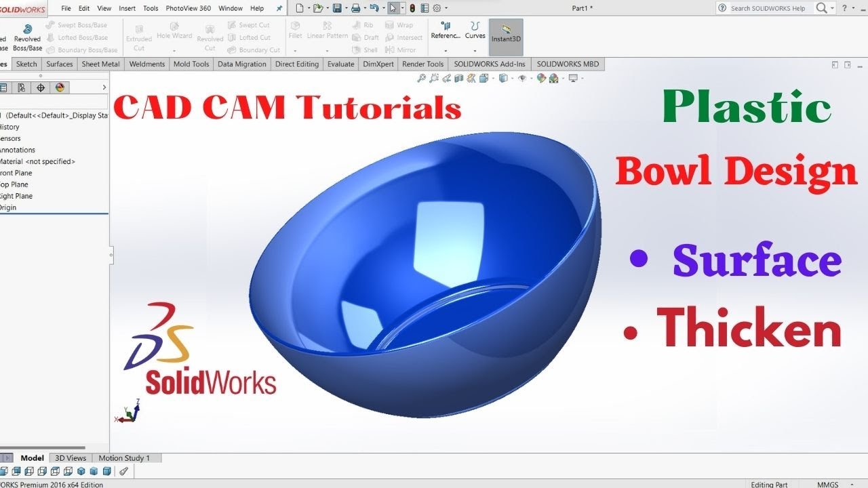
Task: Switch to the Mold Tools tab
Action: (x=191, y=64)
